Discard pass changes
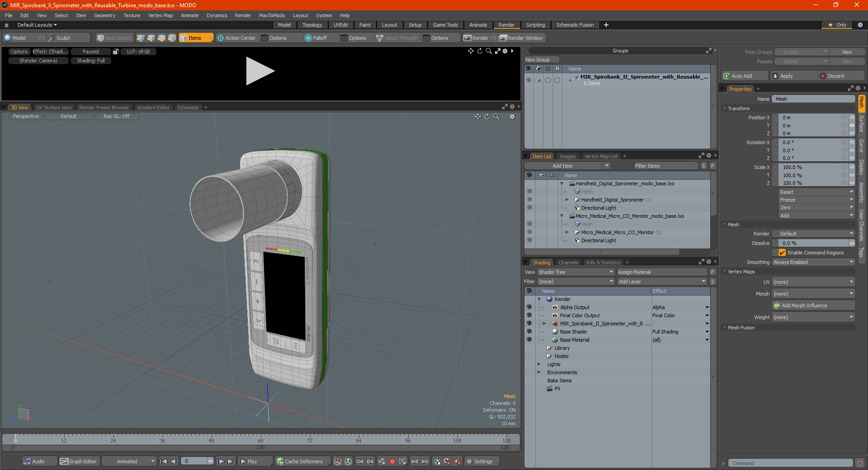868x470 pixels. click(841, 76)
